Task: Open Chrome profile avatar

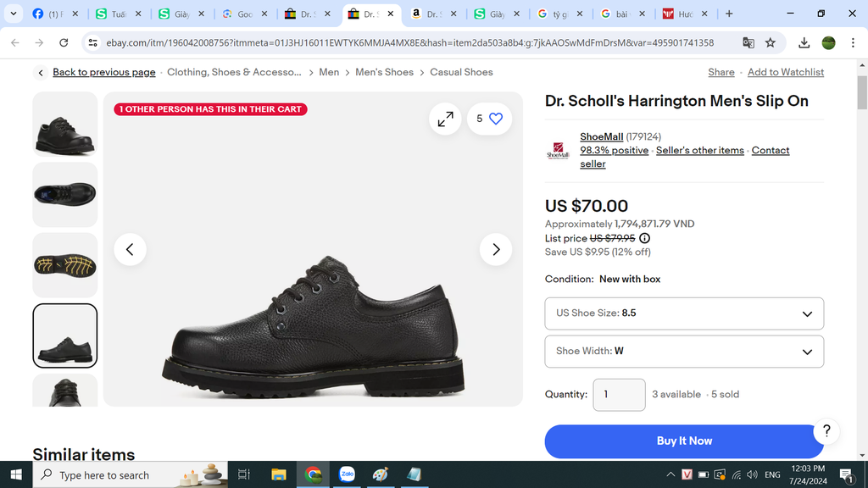Action: point(828,42)
